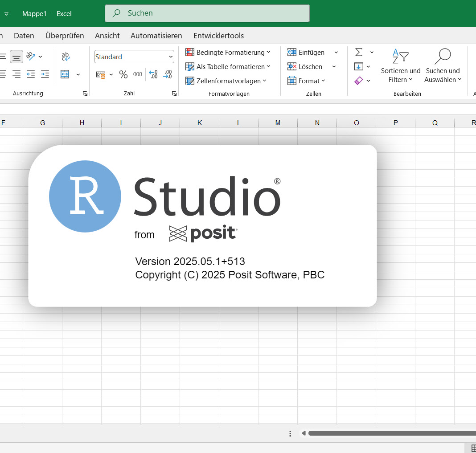Click the horizontal scrollbar thumb
This screenshot has height=453, width=476.
pyautogui.click(x=392, y=433)
